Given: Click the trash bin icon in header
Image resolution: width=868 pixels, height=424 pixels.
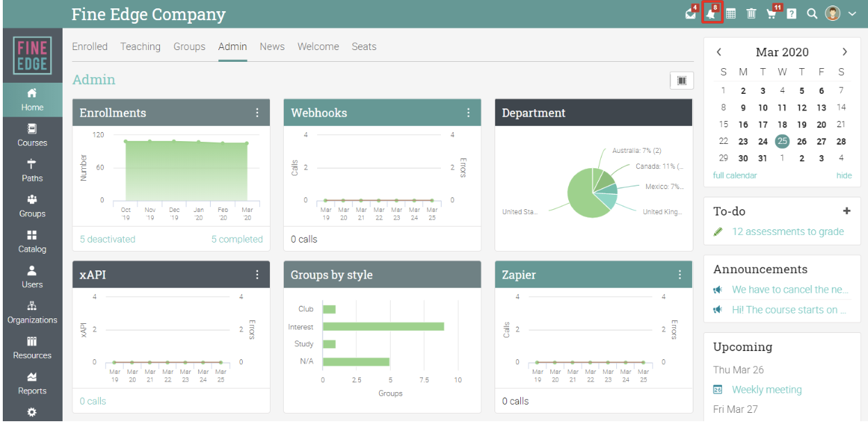Looking at the screenshot, I should [752, 14].
